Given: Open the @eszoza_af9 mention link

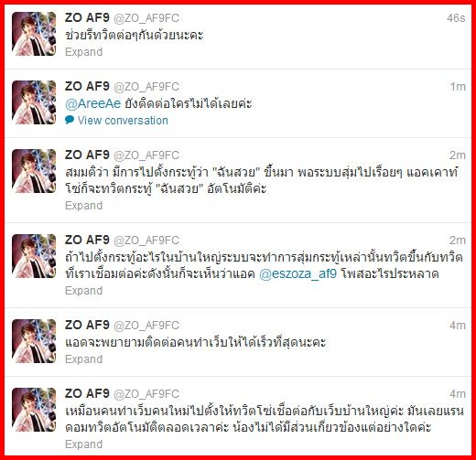Looking at the screenshot, I should (297, 274).
